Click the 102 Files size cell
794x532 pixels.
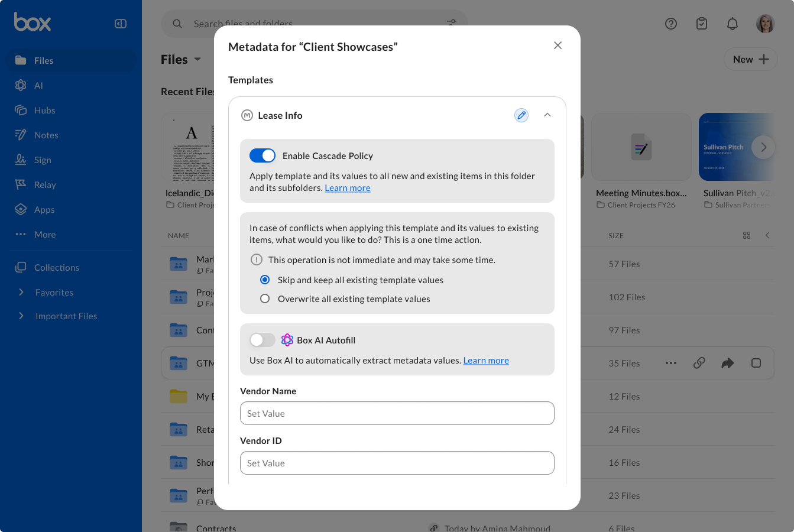(627, 297)
